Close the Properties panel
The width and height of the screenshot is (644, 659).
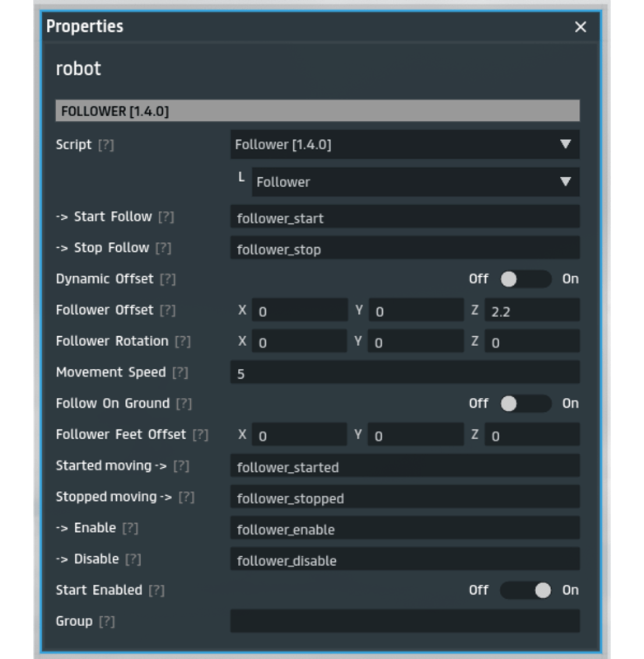pyautogui.click(x=581, y=27)
